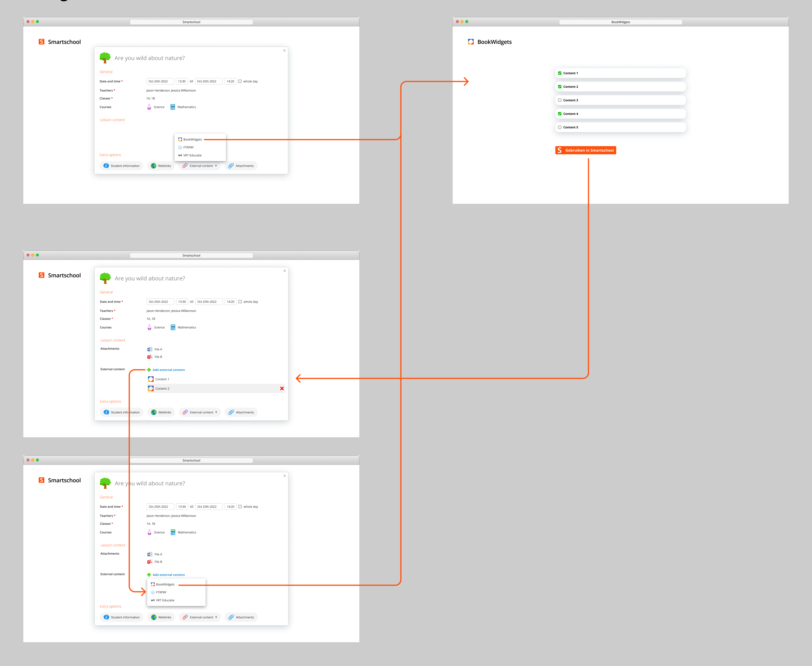Click Add external content link in the middle window

pos(168,370)
